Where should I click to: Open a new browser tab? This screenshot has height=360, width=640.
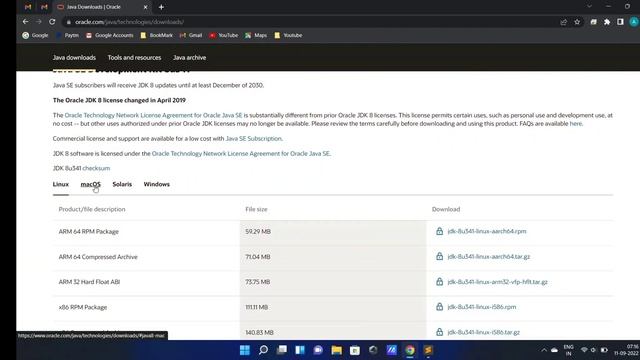point(161,7)
